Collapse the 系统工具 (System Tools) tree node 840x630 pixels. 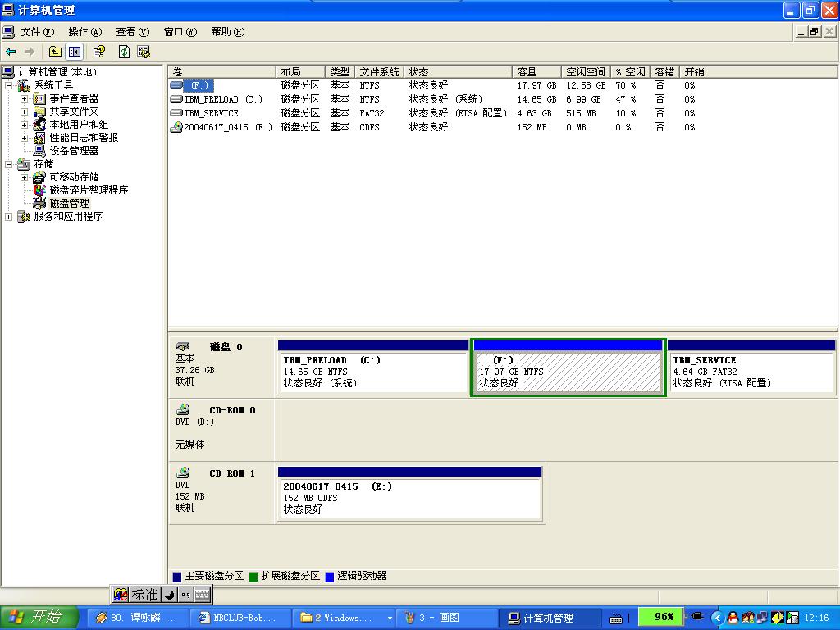pyautogui.click(x=9, y=85)
